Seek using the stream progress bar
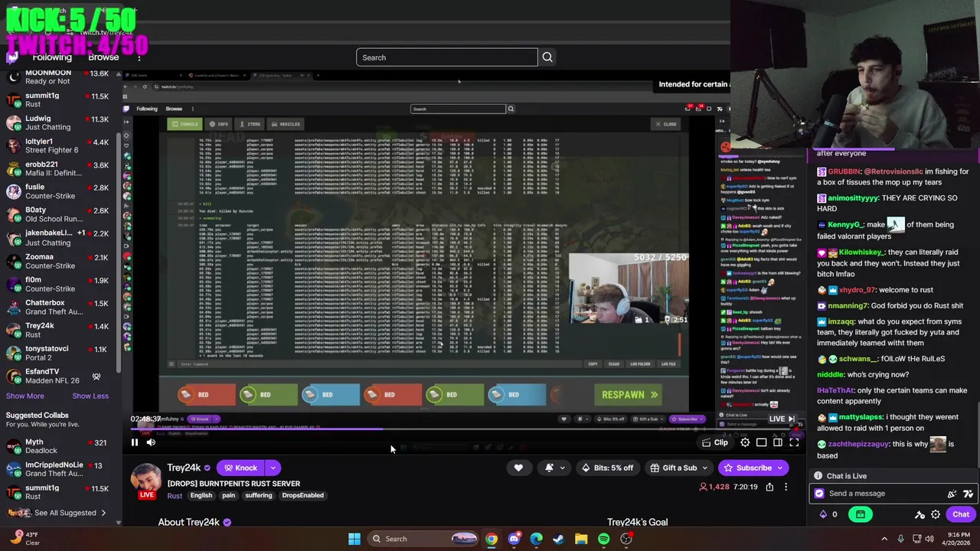This screenshot has width=980, height=551. tap(465, 429)
